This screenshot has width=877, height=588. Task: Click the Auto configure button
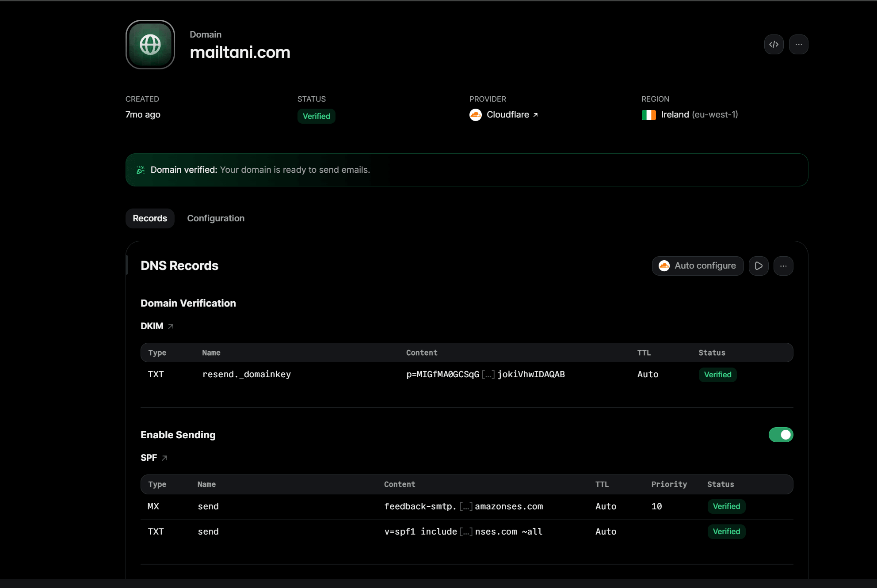tap(698, 266)
